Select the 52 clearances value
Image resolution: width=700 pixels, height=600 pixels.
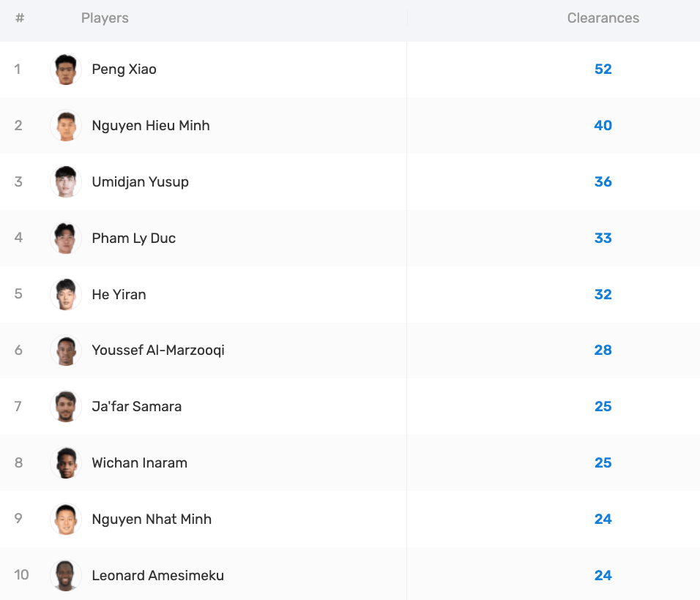coord(603,69)
